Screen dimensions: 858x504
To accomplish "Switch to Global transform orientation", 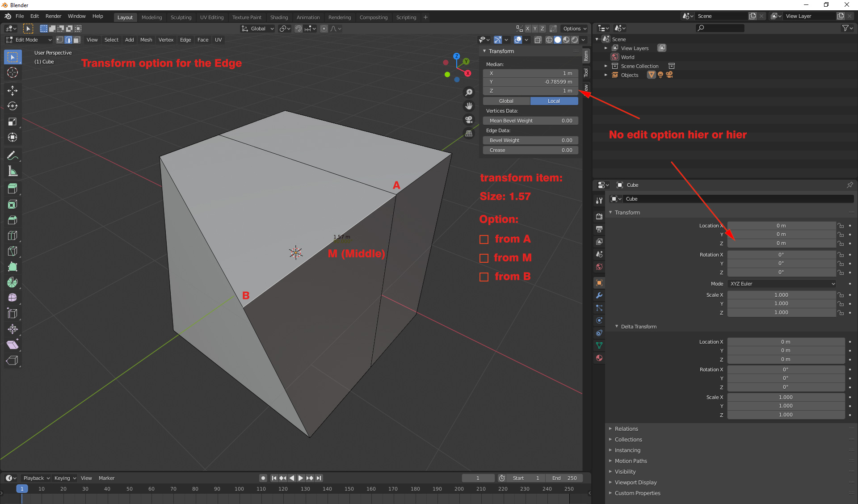I will point(257,28).
